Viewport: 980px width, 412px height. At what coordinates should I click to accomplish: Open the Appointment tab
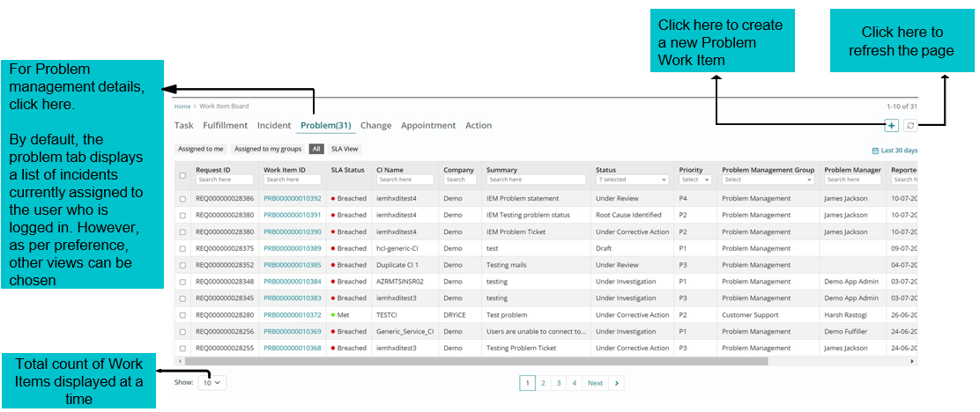tap(428, 126)
